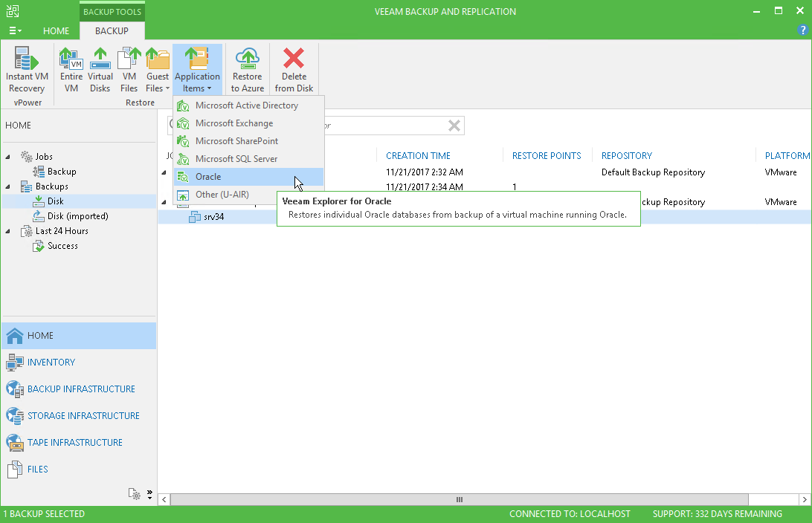
Task: Click Oracle explorer icon
Action: (x=183, y=177)
